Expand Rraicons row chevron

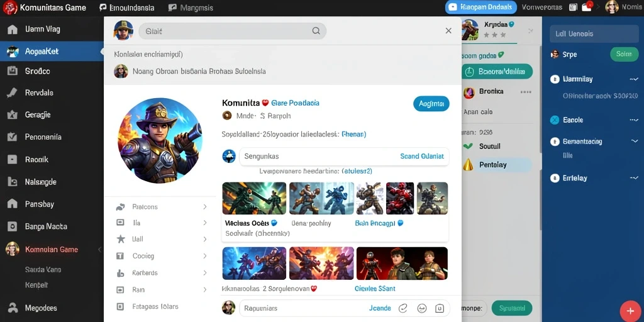pyautogui.click(x=204, y=207)
